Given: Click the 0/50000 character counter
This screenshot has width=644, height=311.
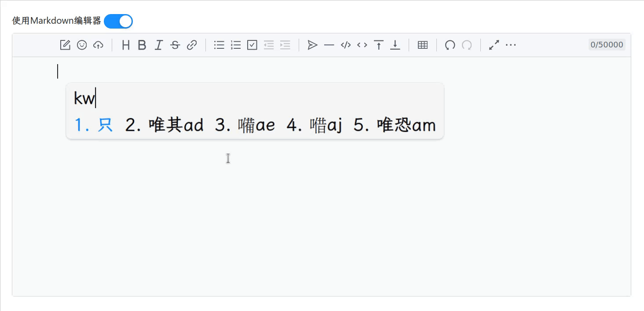Looking at the screenshot, I should click(x=607, y=44).
